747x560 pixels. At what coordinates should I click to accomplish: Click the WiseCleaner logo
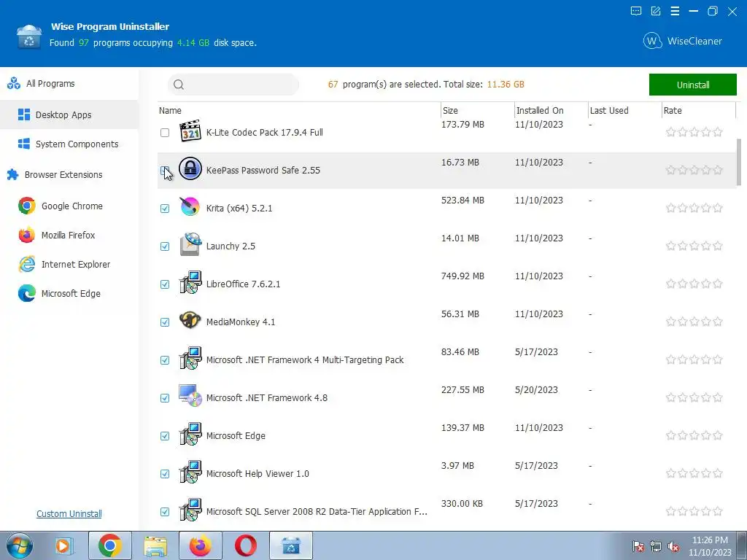click(x=683, y=41)
